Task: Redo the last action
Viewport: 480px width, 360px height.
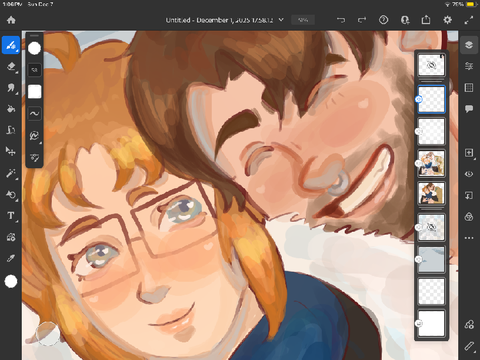Action: click(362, 20)
